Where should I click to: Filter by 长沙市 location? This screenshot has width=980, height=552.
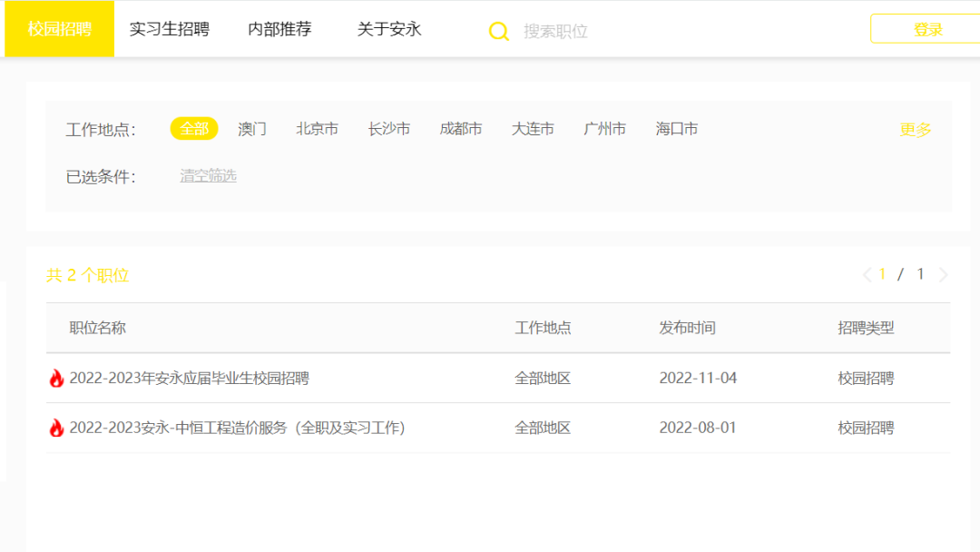pyautogui.click(x=389, y=129)
